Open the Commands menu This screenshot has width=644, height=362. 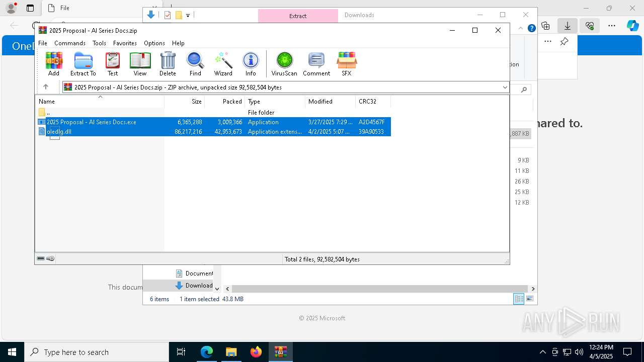[70, 43]
